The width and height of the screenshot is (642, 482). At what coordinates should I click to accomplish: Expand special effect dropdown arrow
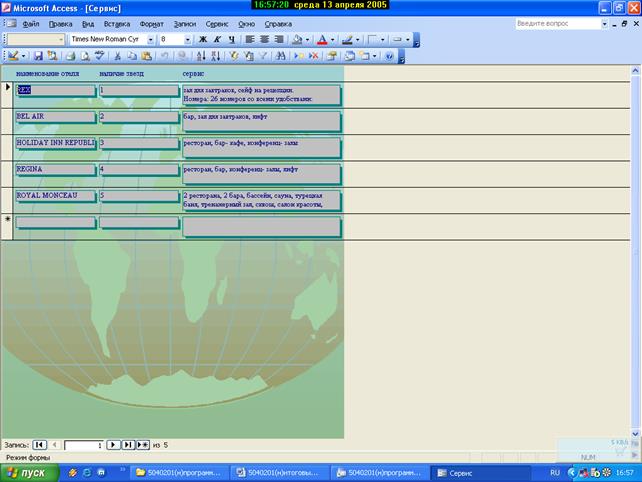[408, 40]
